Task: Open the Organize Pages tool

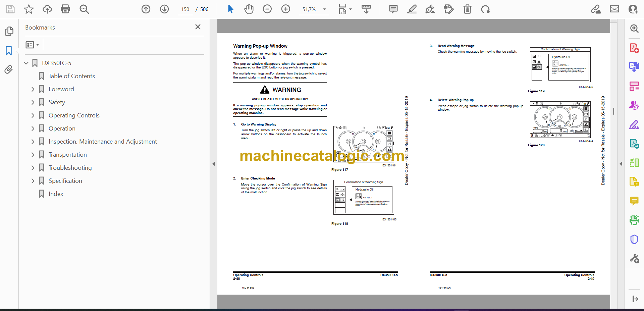Action: [634, 86]
